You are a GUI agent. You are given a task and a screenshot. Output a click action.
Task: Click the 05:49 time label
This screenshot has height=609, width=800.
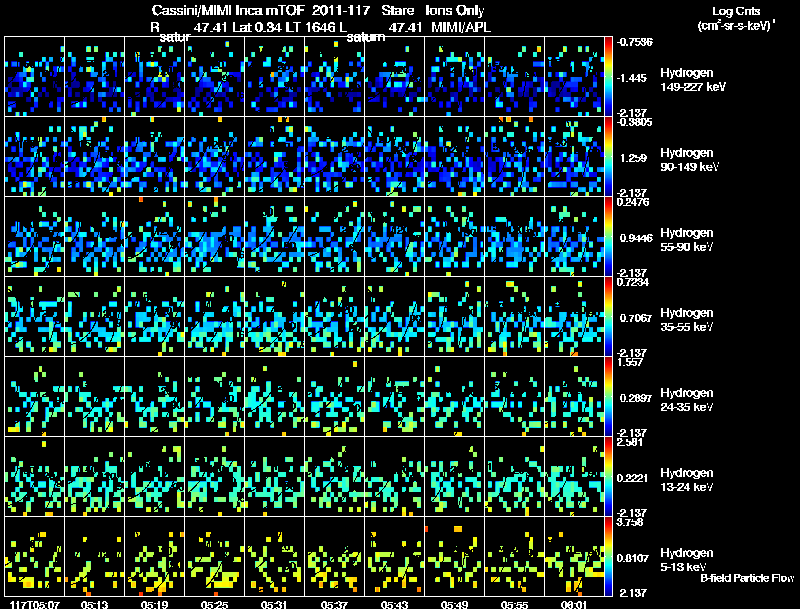454,604
